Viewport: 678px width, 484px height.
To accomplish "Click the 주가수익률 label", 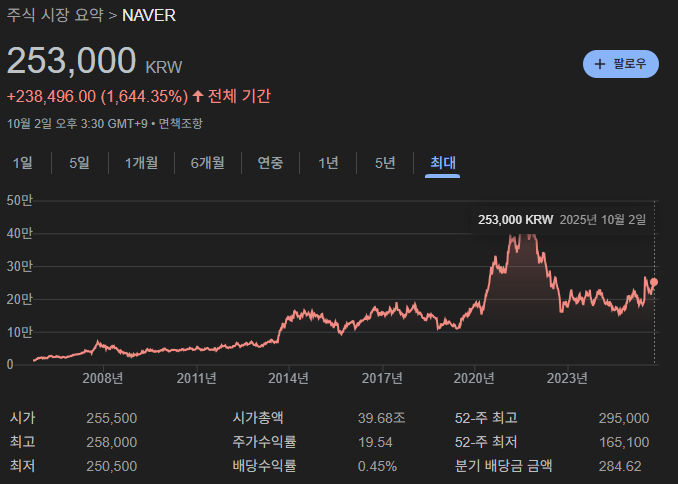I will [265, 442].
